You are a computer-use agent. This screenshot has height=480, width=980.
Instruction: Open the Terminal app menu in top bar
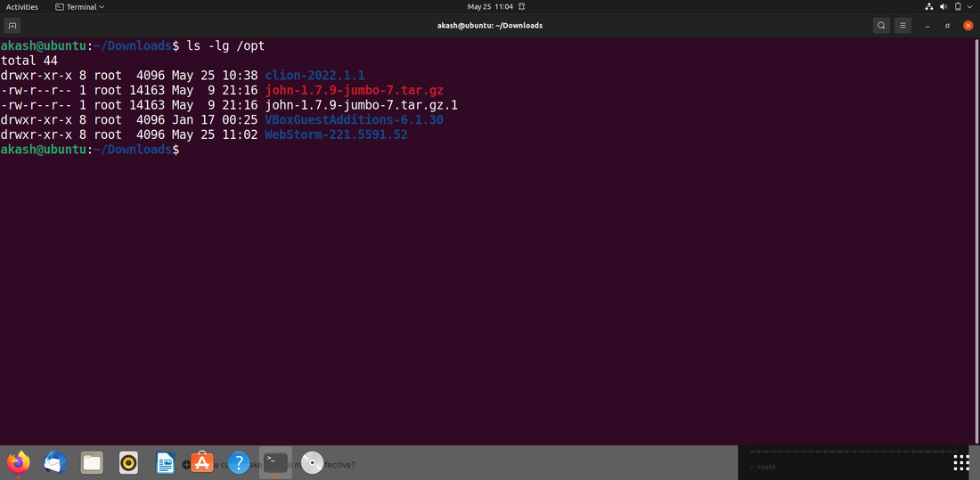(x=80, y=7)
